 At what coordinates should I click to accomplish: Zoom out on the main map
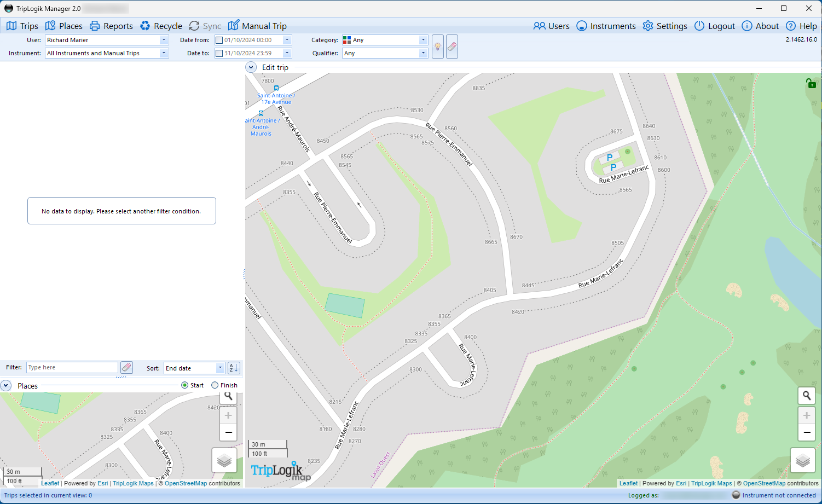807,432
